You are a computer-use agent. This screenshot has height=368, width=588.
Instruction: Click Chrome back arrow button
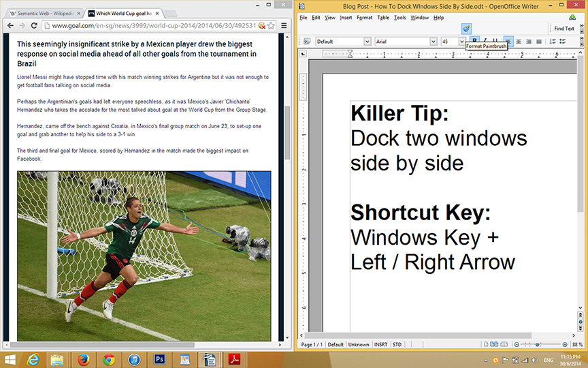(10, 25)
